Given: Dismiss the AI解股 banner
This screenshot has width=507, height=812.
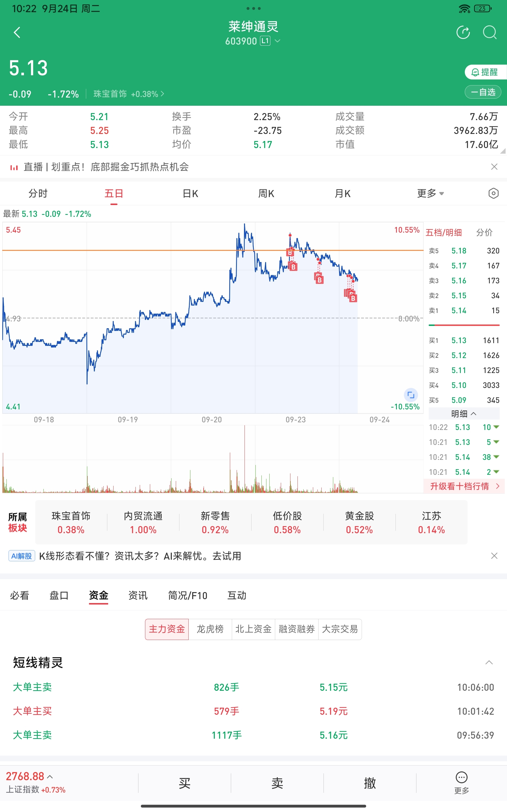Looking at the screenshot, I should (x=494, y=556).
